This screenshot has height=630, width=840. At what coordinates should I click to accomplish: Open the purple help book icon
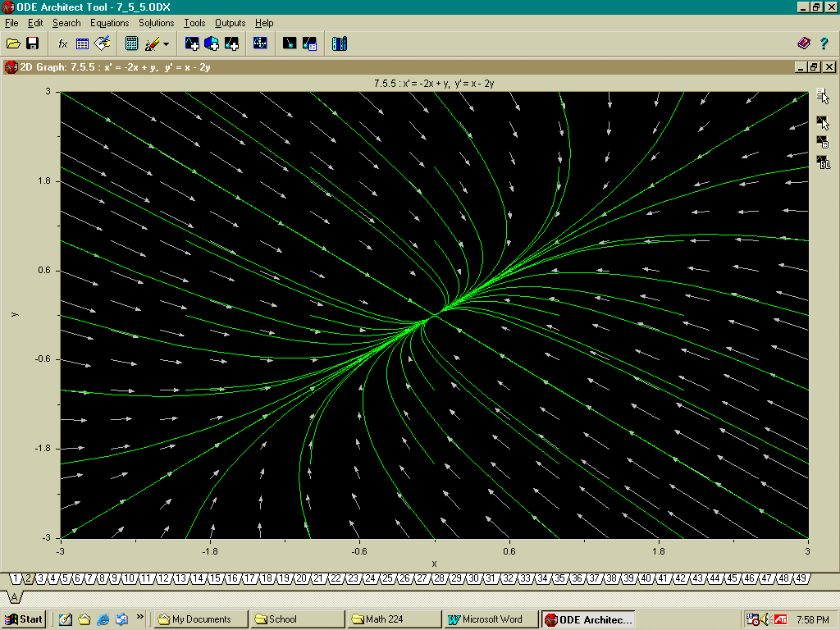804,43
